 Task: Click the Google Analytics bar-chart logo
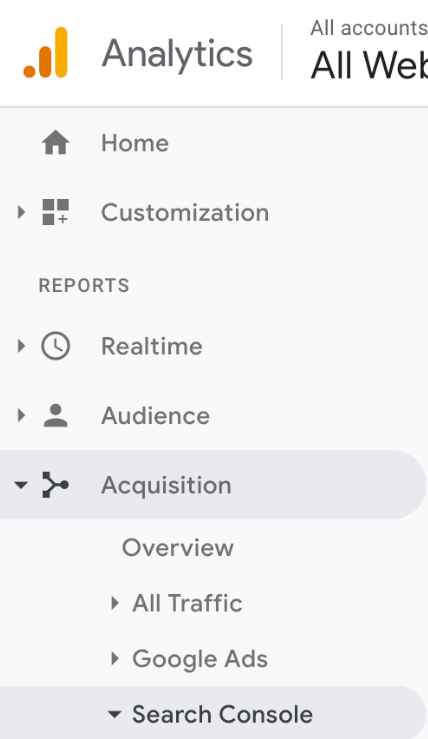click(45, 52)
